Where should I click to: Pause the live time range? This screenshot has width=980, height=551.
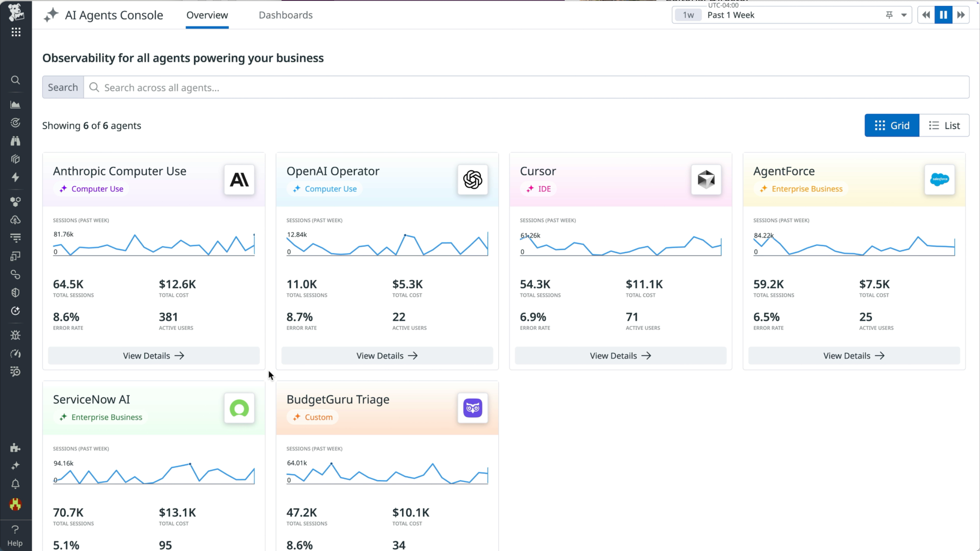(x=943, y=15)
